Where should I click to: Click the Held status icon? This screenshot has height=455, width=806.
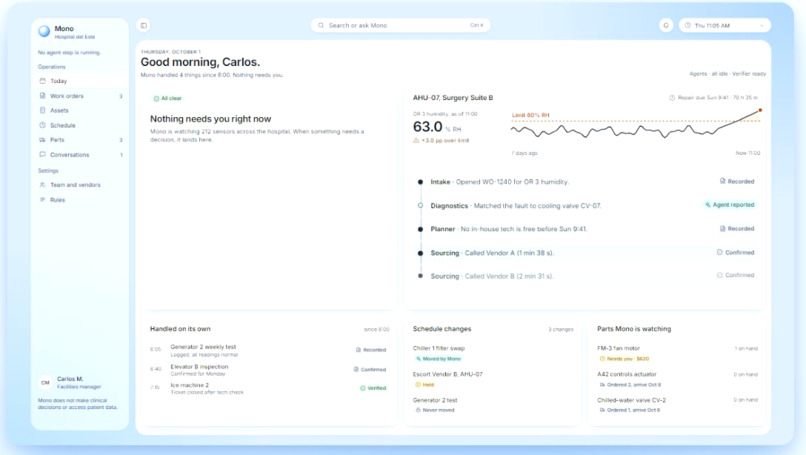click(418, 385)
